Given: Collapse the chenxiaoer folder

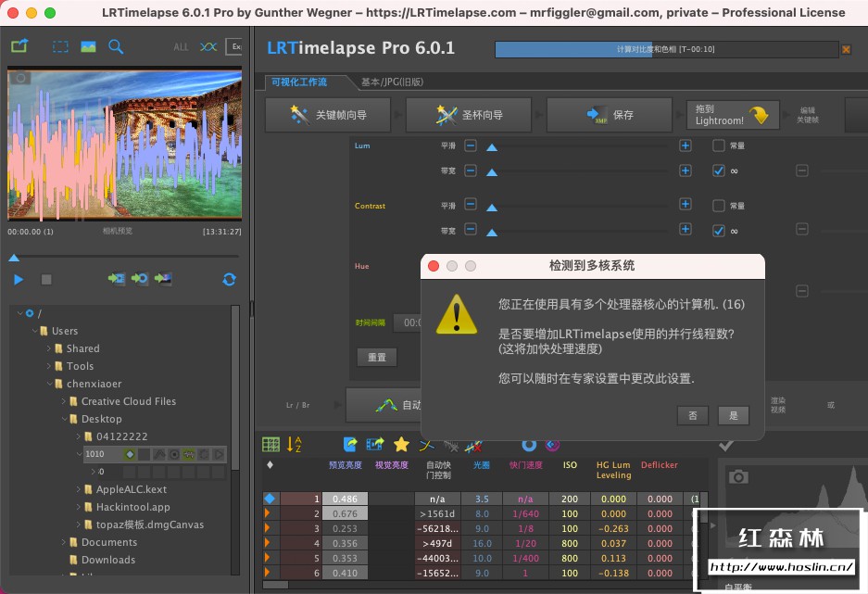Looking at the screenshot, I should (x=50, y=383).
